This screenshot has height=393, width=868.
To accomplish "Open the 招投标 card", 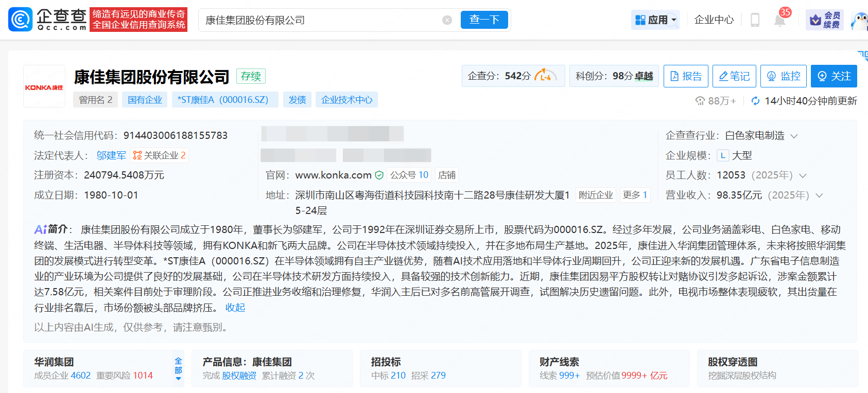I will click(441, 368).
